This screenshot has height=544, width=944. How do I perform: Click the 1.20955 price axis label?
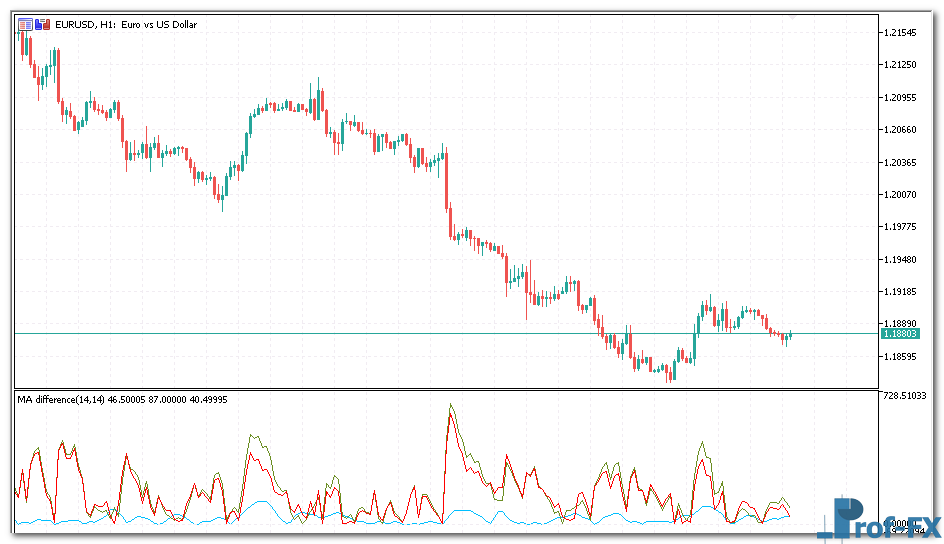(x=901, y=98)
